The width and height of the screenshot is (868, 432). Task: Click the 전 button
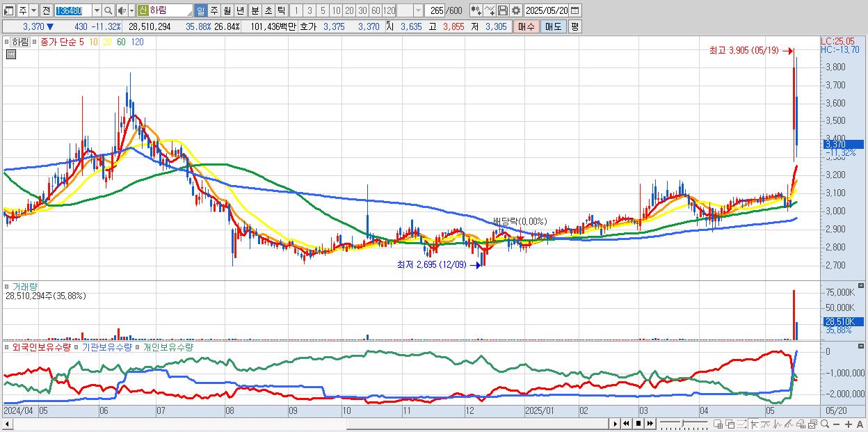coord(46,10)
